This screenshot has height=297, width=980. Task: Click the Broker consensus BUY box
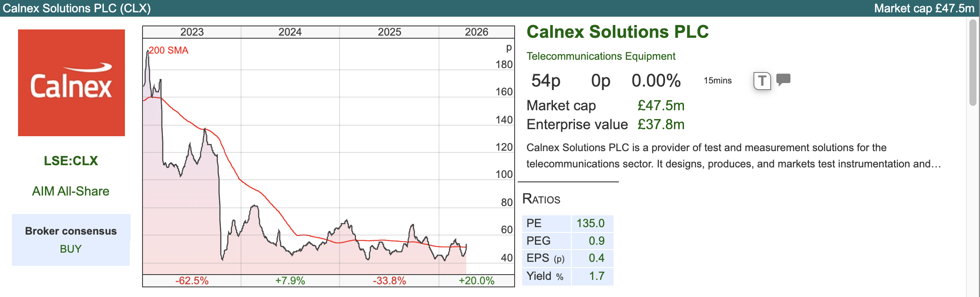pos(71,239)
